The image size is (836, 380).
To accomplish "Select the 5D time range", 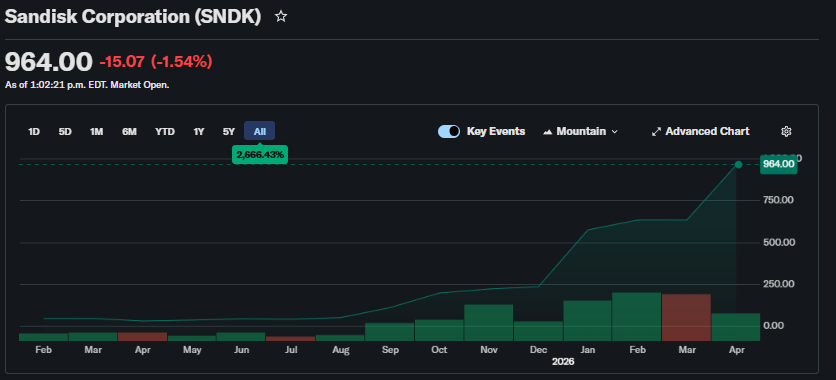I will (x=65, y=132).
